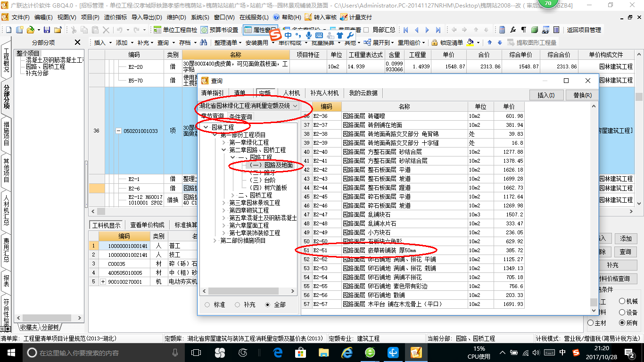Open the 查看单价构成 tab
This screenshot has width=644, height=362.
coord(148,225)
